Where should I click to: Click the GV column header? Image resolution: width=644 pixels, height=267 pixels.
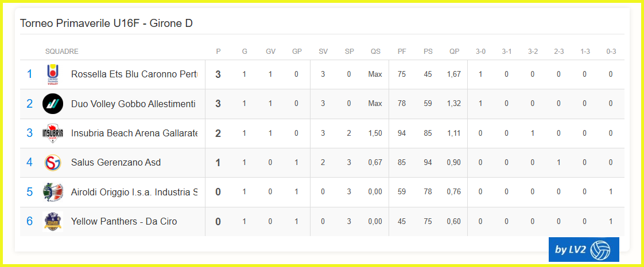[x=270, y=52]
